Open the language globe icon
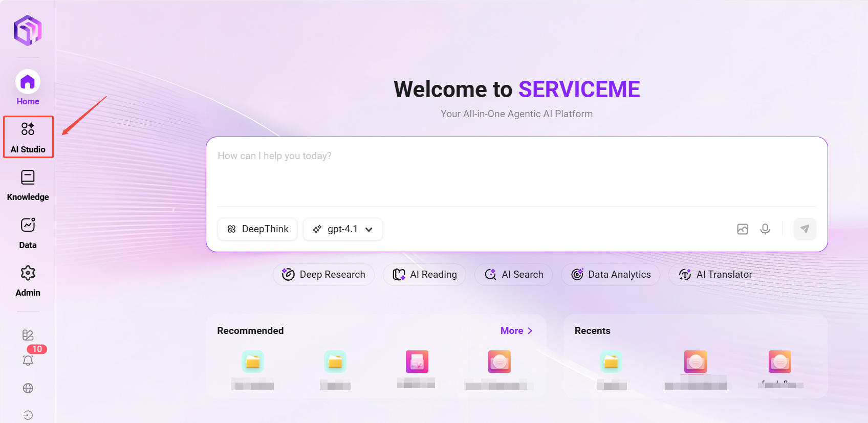 coord(28,388)
